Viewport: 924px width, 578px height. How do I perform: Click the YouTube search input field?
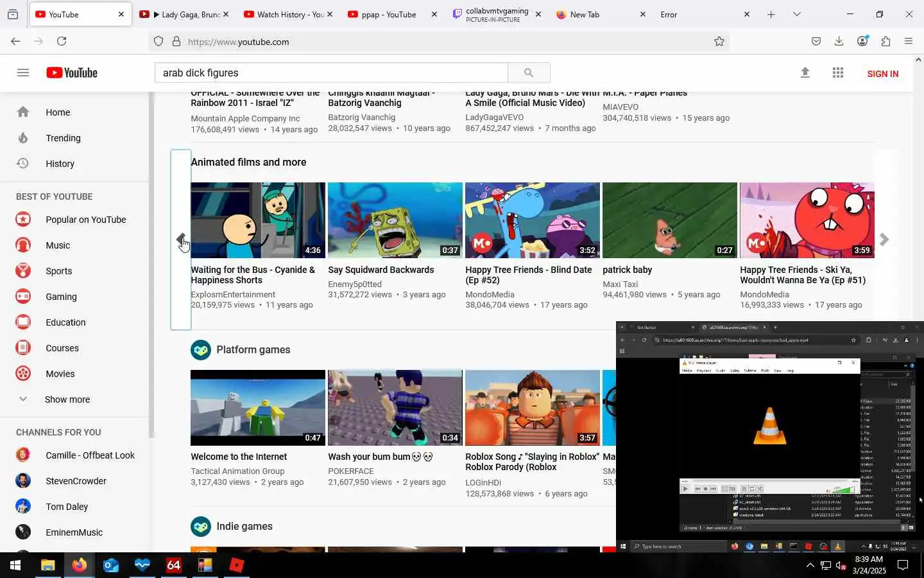(x=331, y=73)
